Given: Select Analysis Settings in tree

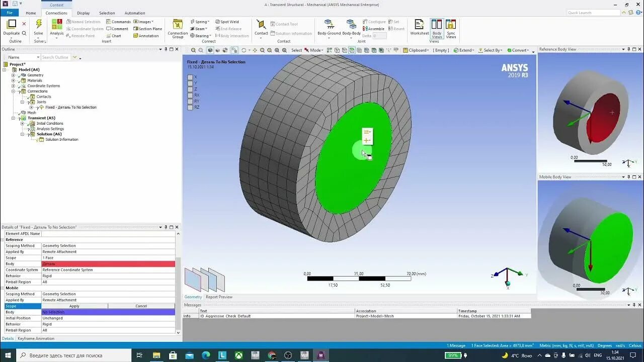Looking at the screenshot, I should click(x=50, y=129).
